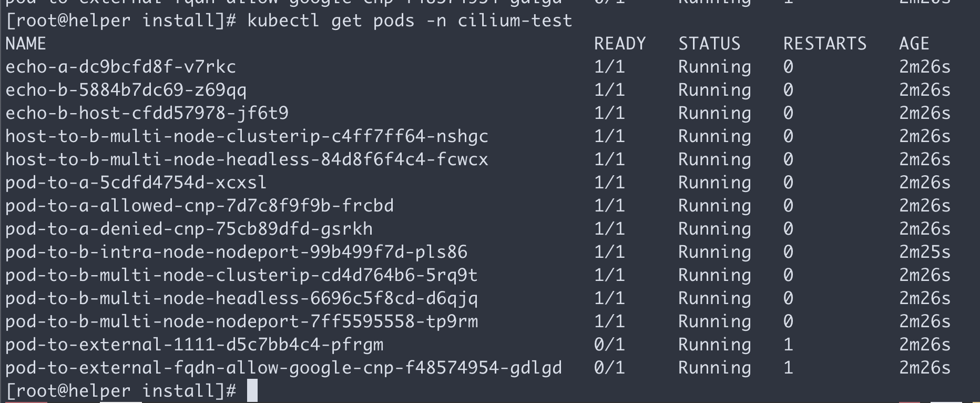The height and width of the screenshot is (403, 980).
Task: Click the 2m25s age value
Action: click(925, 253)
